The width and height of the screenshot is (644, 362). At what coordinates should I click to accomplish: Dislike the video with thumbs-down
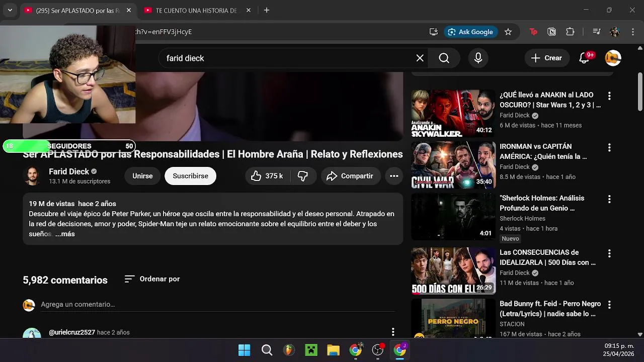tap(303, 176)
